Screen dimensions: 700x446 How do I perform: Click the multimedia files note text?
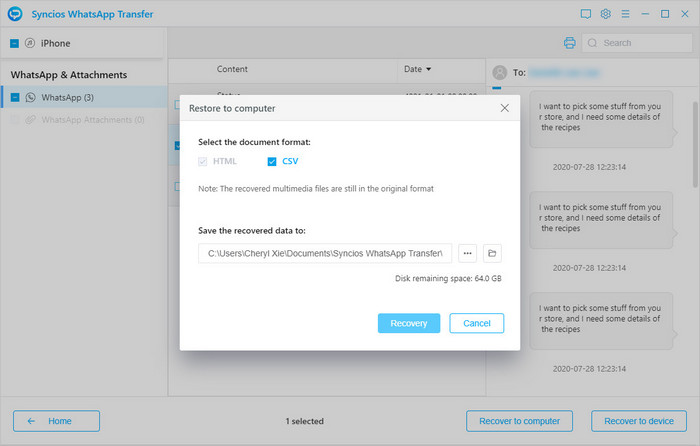pos(316,188)
